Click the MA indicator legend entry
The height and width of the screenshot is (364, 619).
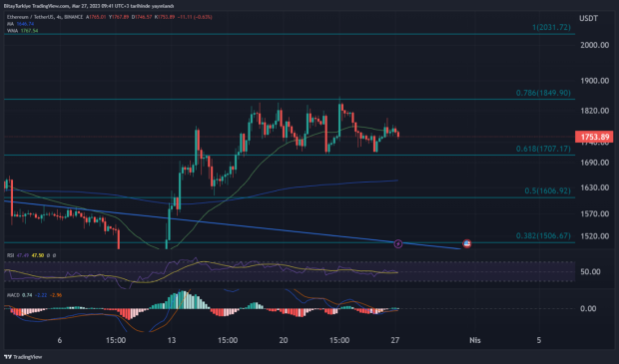(x=21, y=24)
